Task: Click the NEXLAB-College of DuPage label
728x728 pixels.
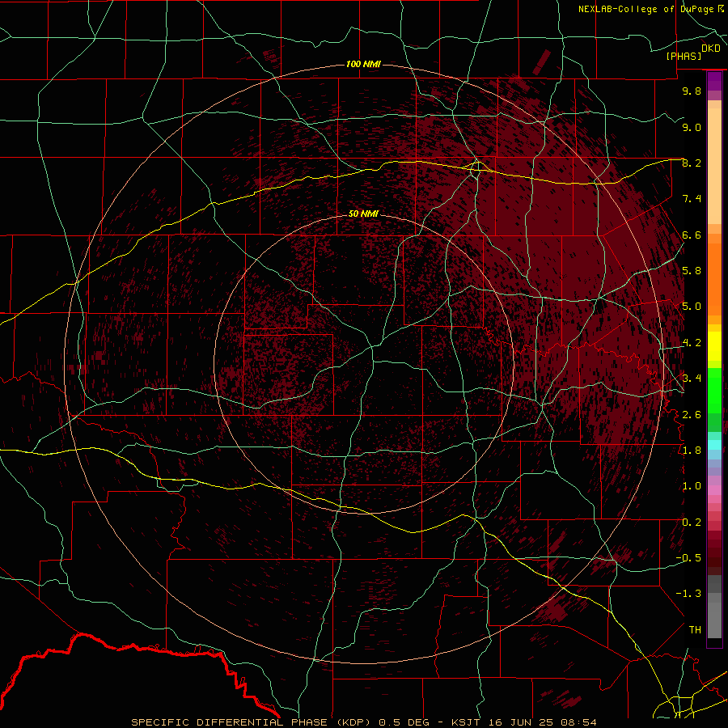Action: (x=646, y=9)
